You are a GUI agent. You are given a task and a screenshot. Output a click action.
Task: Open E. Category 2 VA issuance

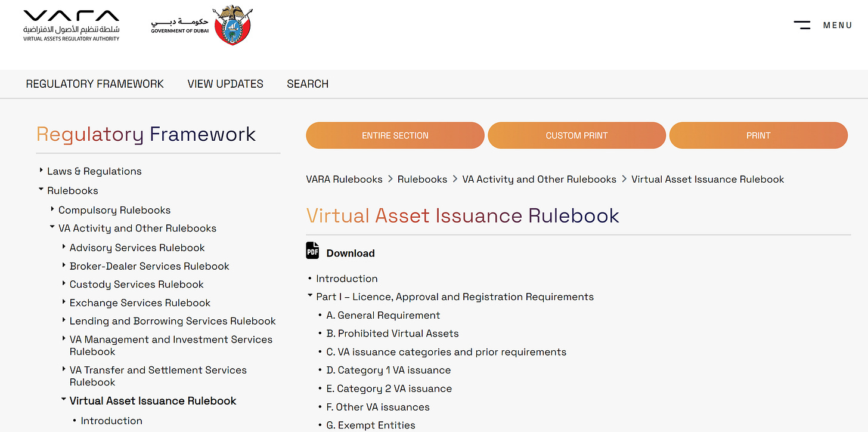click(x=389, y=389)
